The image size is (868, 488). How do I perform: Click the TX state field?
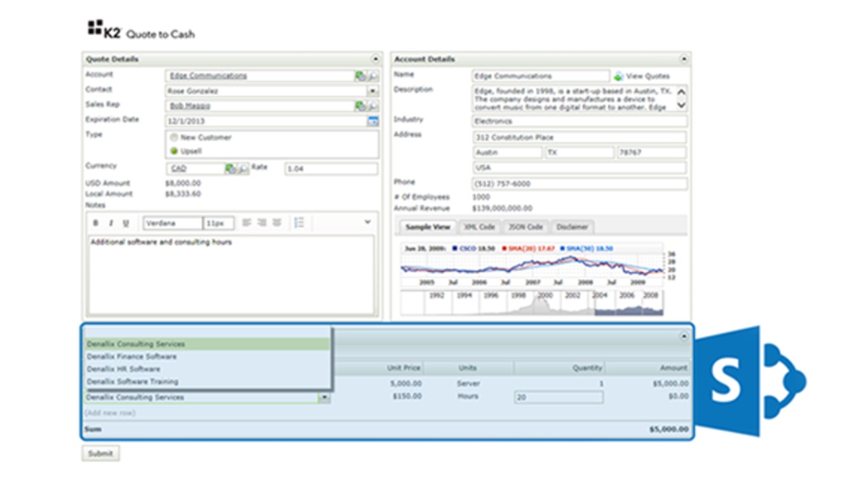580,152
